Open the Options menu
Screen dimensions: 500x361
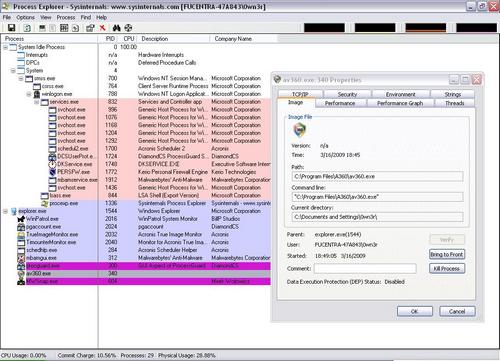(25, 17)
